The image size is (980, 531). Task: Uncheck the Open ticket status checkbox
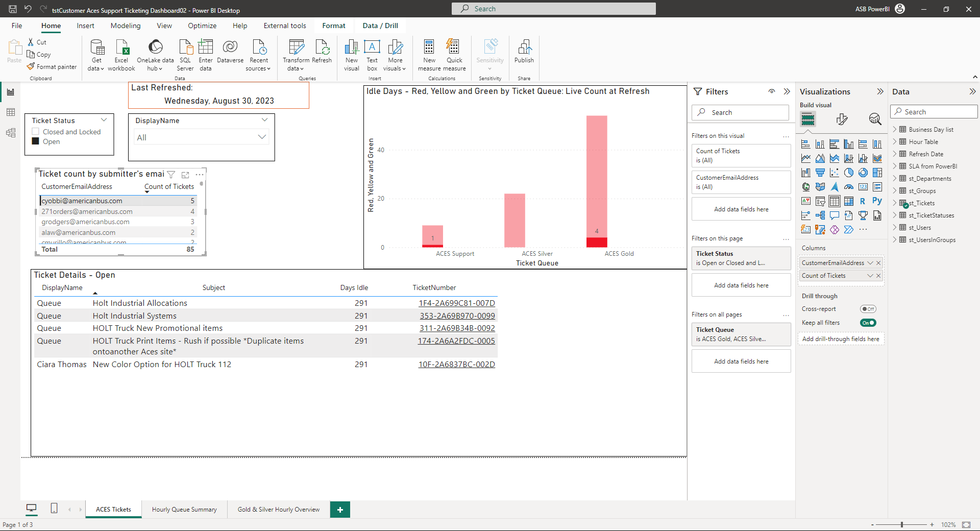pyautogui.click(x=36, y=141)
